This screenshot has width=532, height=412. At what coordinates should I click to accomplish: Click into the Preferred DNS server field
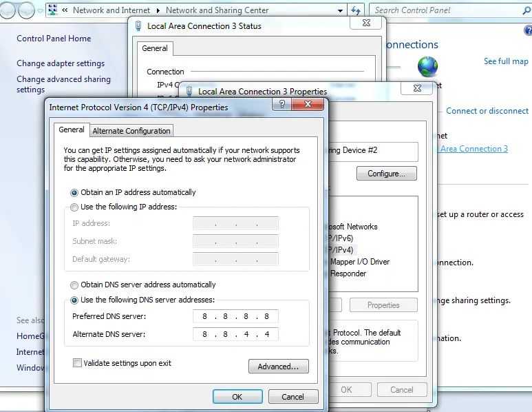coord(235,316)
